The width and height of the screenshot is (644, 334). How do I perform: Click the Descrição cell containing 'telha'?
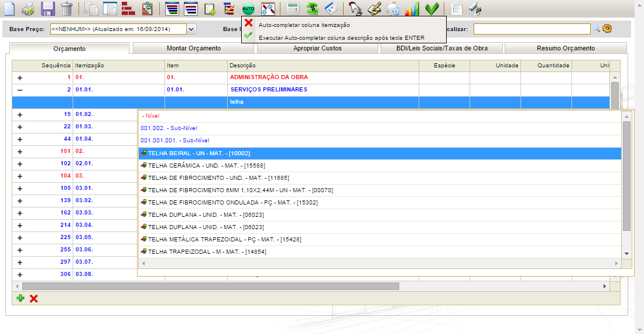click(x=323, y=102)
